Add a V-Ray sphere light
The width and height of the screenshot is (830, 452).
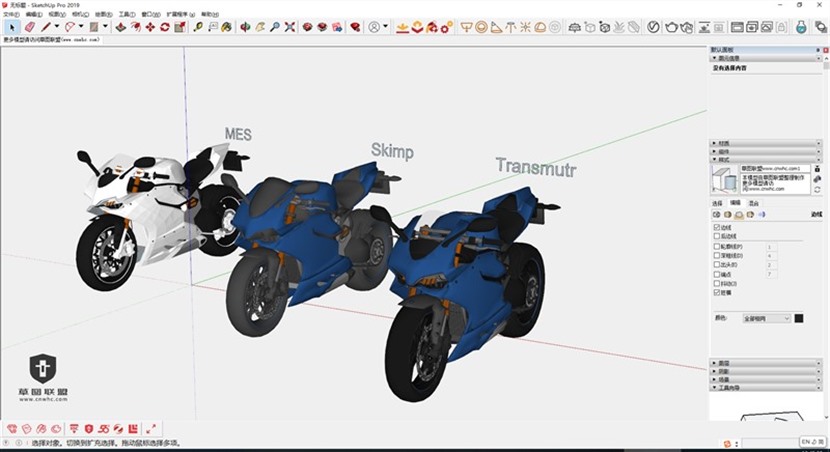(481, 26)
